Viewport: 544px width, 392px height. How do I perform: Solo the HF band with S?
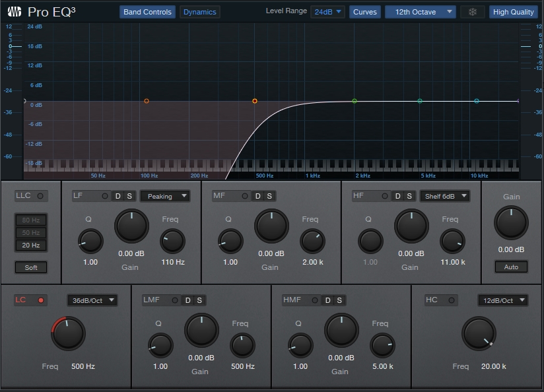click(409, 196)
